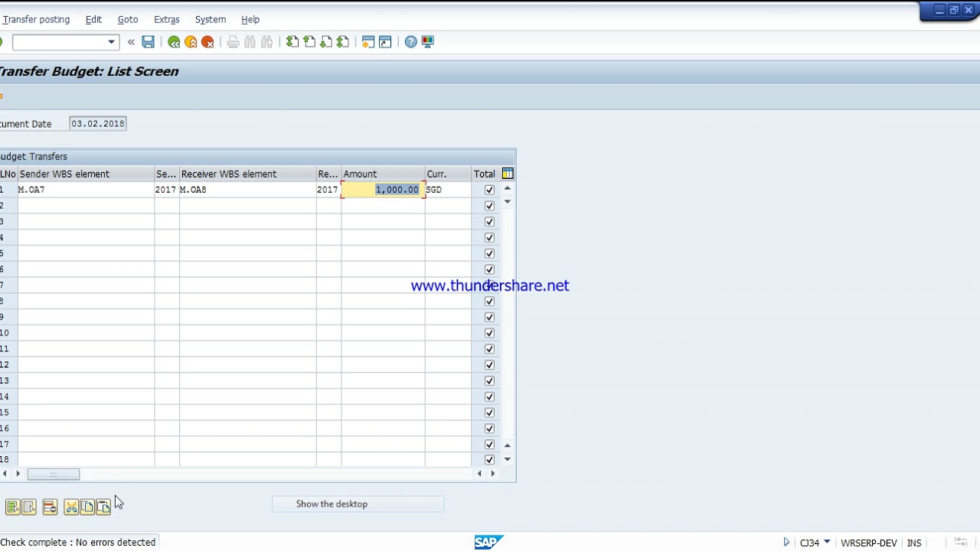This screenshot has height=551, width=980.
Task: Click the SGD currency cell
Action: [448, 190]
